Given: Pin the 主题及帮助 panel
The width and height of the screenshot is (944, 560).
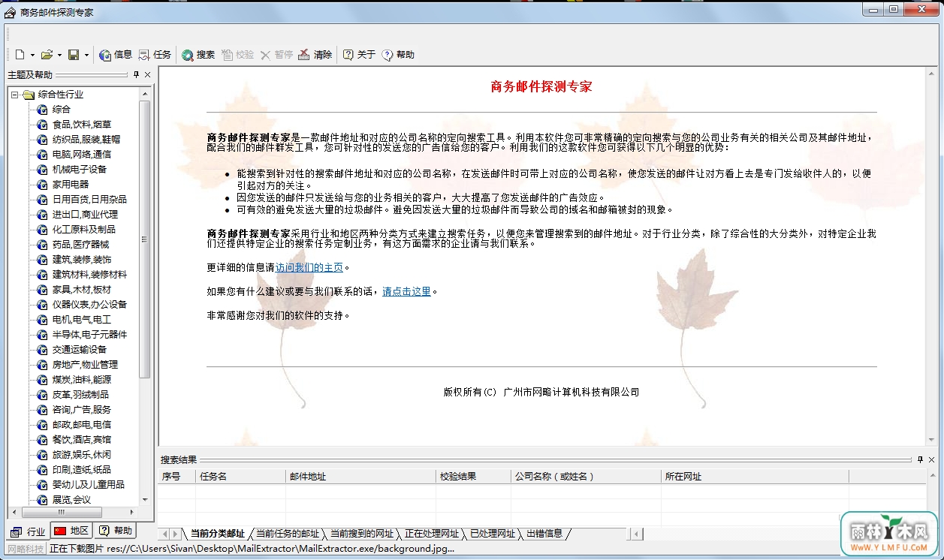Looking at the screenshot, I should [137, 75].
